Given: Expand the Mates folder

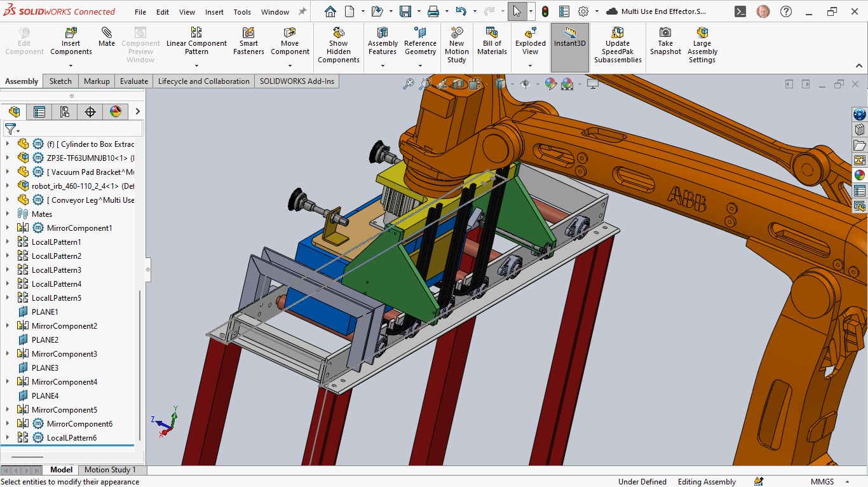Looking at the screenshot, I should tap(8, 214).
